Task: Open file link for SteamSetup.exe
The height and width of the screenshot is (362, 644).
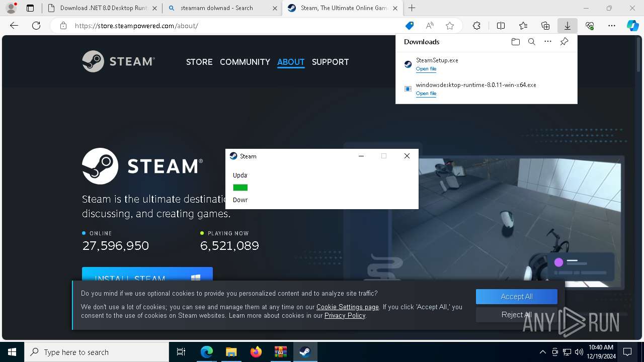Action: tap(426, 69)
